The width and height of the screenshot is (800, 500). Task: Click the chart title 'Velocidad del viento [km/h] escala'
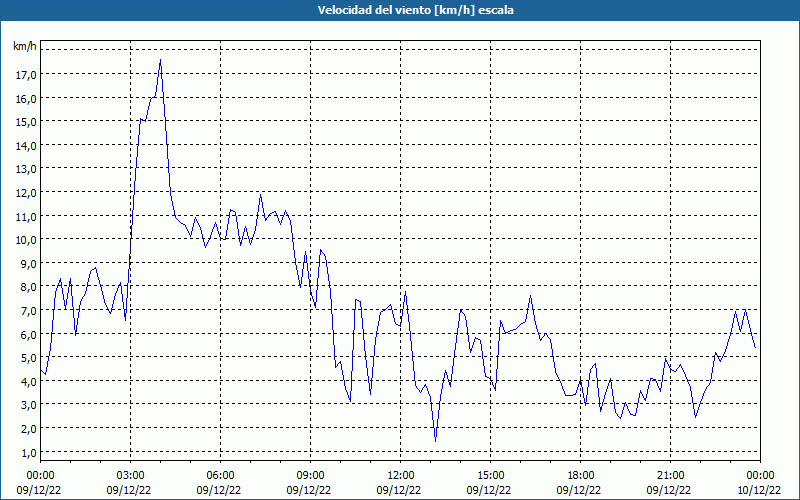415,10
